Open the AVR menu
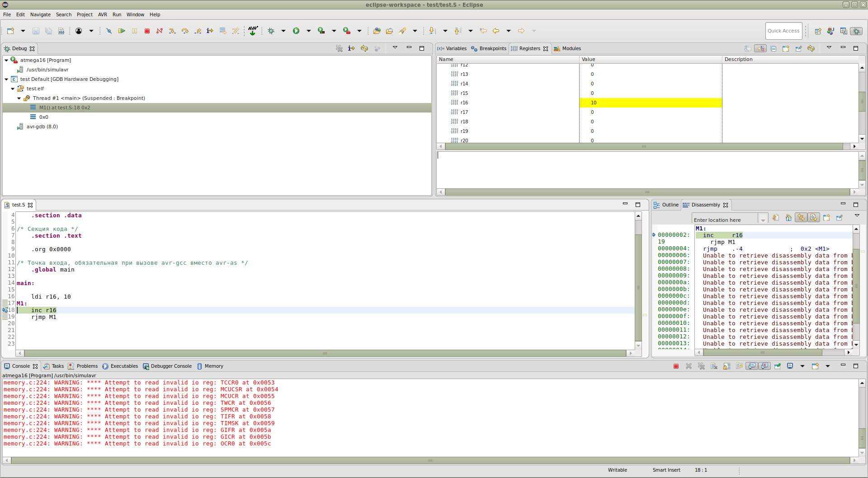 coord(103,14)
